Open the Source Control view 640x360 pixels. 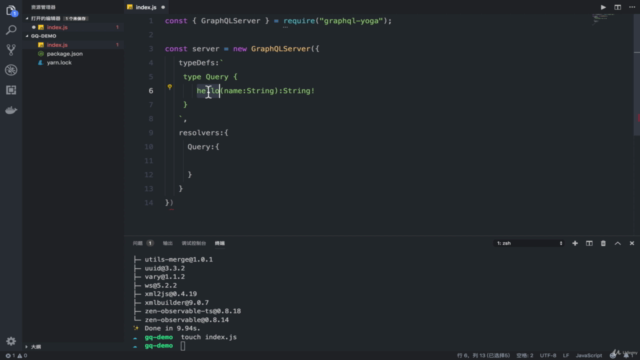click(x=11, y=50)
